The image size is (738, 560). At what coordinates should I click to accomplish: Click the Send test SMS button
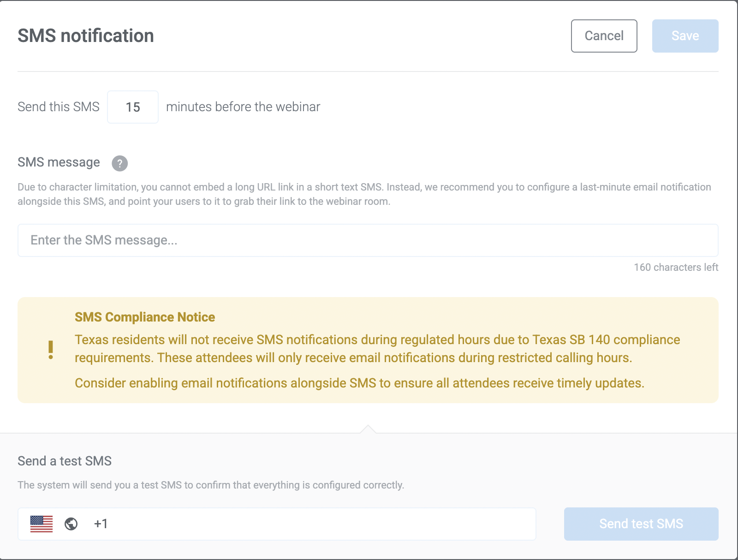coord(641,524)
